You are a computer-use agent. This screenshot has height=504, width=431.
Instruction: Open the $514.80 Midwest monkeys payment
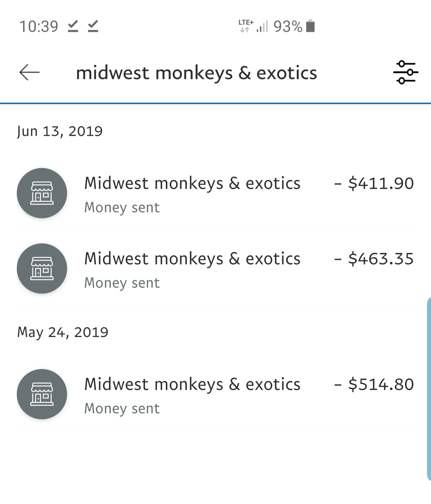coord(215,394)
